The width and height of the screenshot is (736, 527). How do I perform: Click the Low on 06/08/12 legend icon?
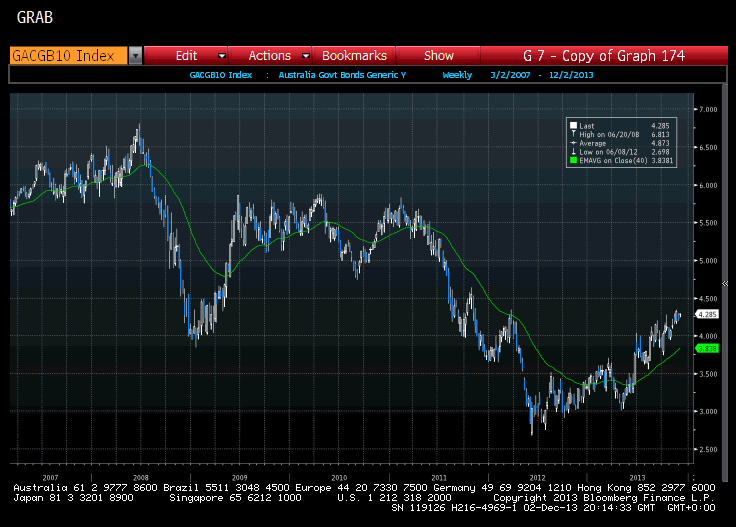tap(572, 151)
